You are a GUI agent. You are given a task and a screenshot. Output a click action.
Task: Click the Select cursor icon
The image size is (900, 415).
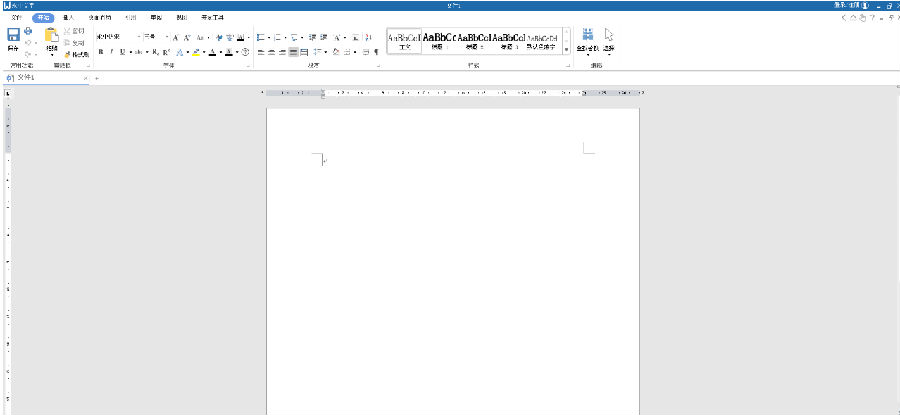pos(609,35)
